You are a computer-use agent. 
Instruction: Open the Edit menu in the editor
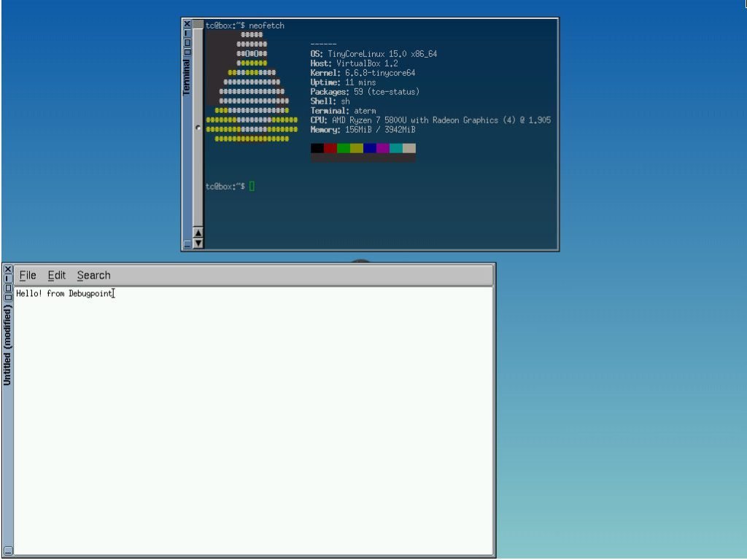coord(56,275)
